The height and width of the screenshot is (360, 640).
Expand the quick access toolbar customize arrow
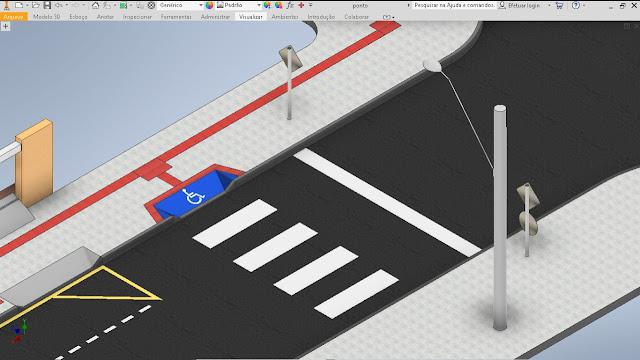pyautogui.click(x=311, y=5)
